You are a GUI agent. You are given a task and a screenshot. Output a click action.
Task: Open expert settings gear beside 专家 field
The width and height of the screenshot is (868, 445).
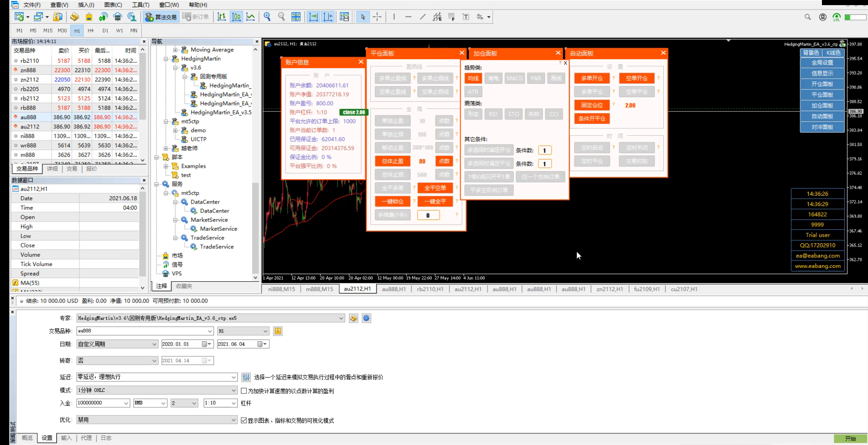[x=367, y=319]
